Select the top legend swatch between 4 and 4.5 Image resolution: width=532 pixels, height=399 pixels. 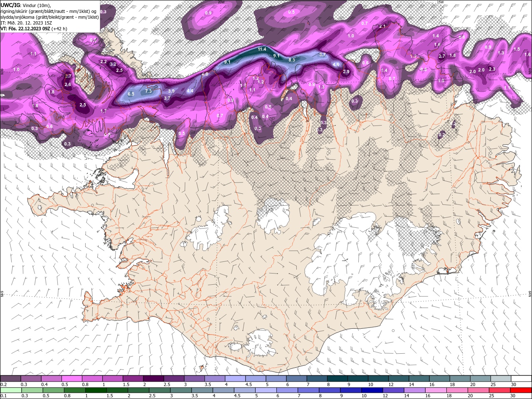(235, 379)
